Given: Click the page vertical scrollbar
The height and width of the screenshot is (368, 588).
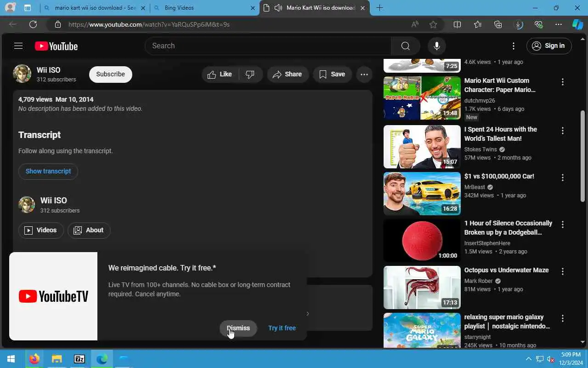Looking at the screenshot, I should tap(583, 156).
